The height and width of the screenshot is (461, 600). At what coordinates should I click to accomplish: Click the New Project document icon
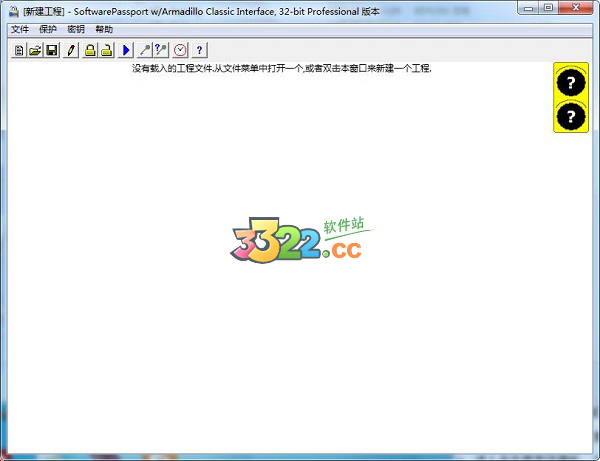19,50
